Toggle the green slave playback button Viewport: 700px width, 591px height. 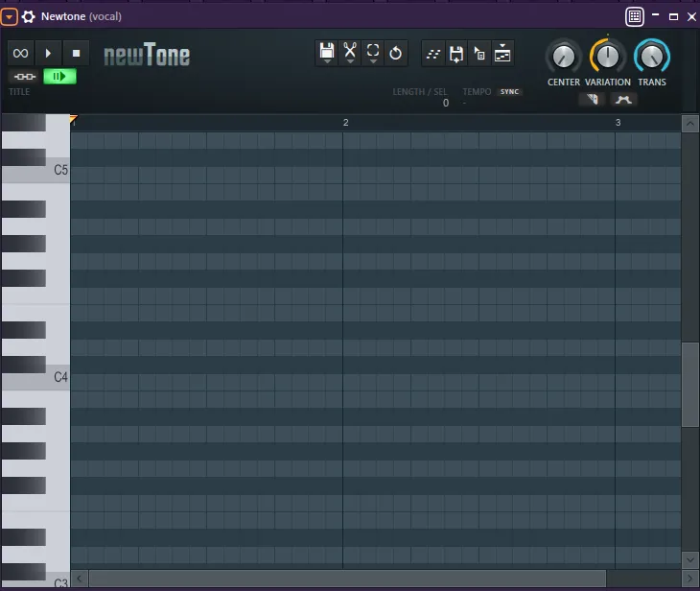(x=59, y=77)
